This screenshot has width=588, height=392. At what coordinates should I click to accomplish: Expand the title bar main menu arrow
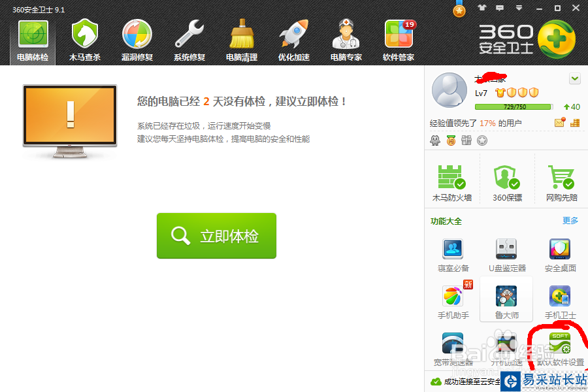point(519,8)
